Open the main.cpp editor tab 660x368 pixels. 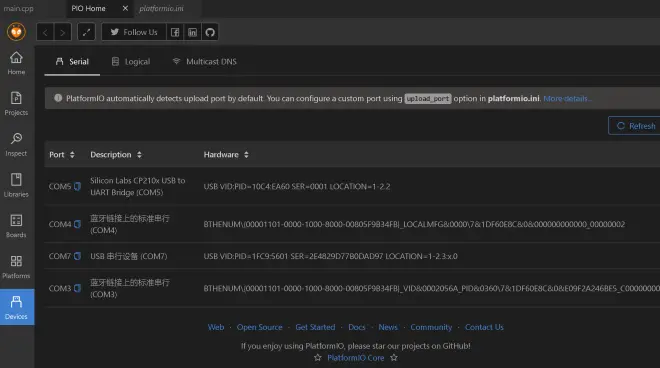(19, 8)
